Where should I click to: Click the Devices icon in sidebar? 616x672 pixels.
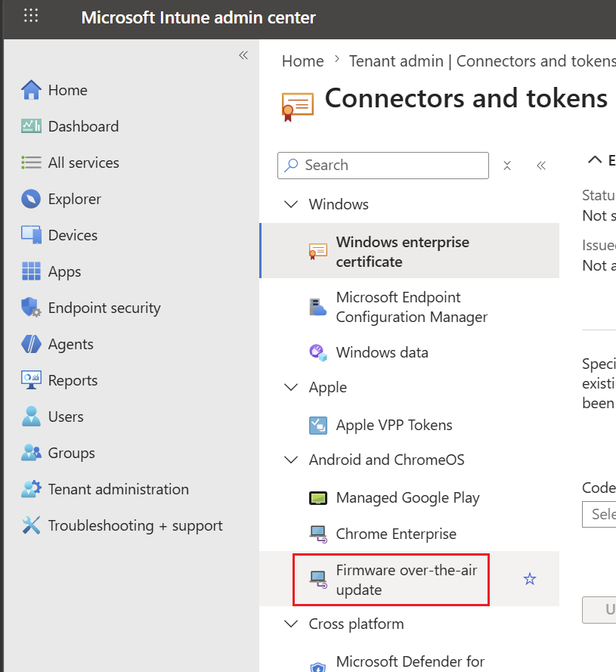(31, 235)
